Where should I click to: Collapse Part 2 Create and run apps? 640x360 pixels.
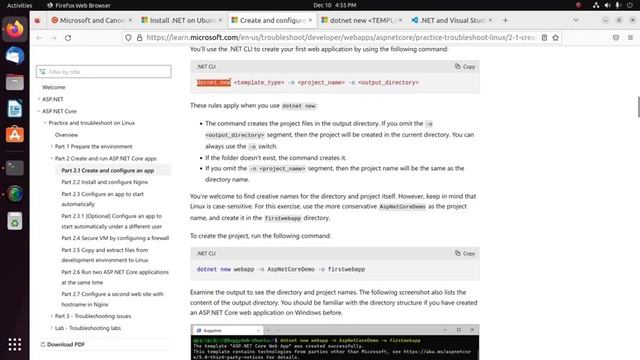pos(52,158)
